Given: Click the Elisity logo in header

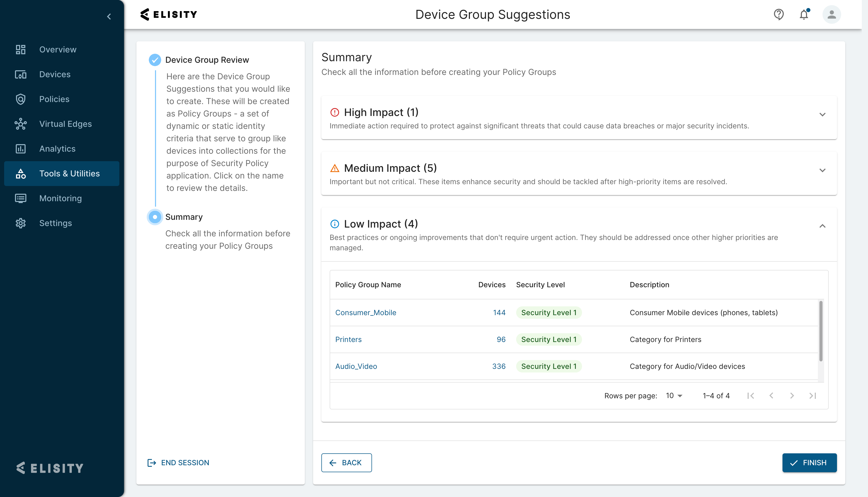Looking at the screenshot, I should 169,14.
